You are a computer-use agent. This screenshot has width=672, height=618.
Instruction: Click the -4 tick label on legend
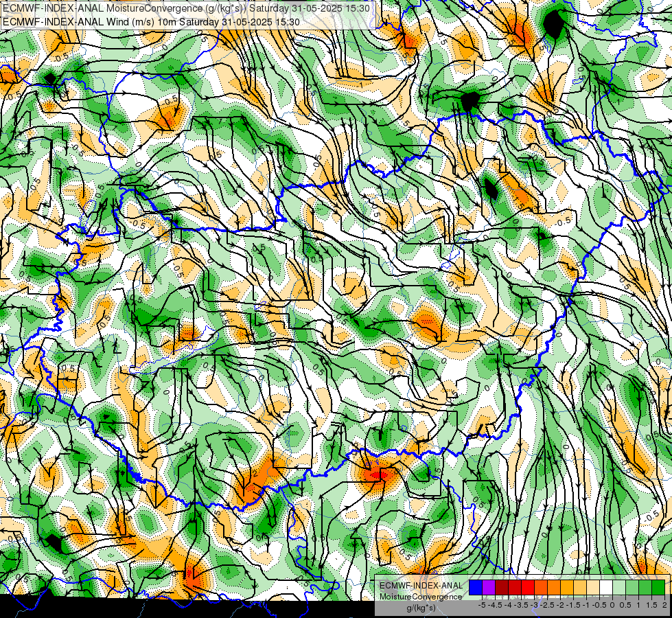[x=508, y=605]
